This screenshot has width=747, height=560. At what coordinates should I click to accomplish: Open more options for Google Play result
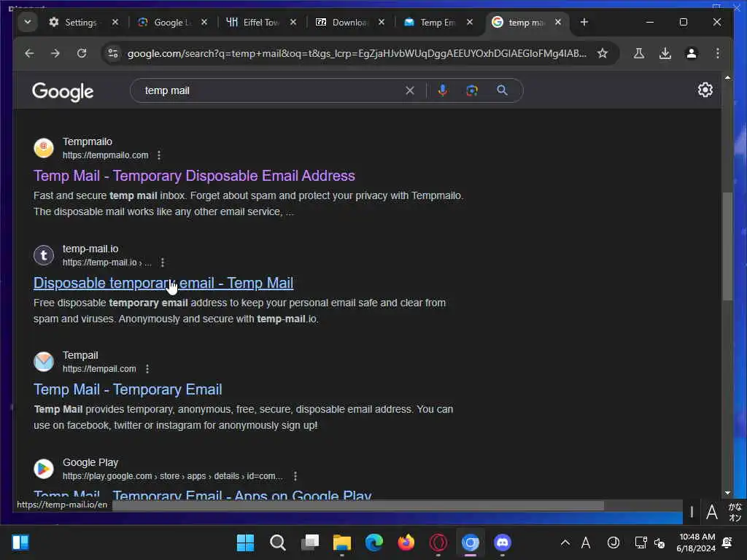pyautogui.click(x=295, y=476)
